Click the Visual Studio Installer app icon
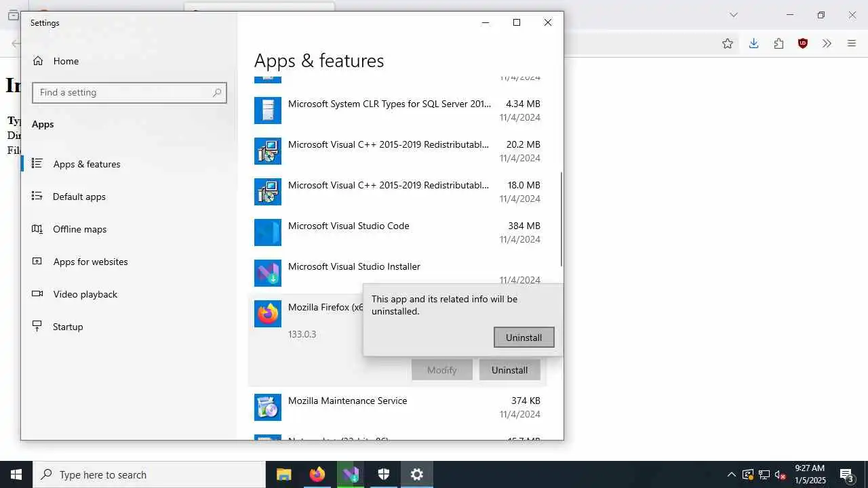868x488 pixels. point(268,273)
